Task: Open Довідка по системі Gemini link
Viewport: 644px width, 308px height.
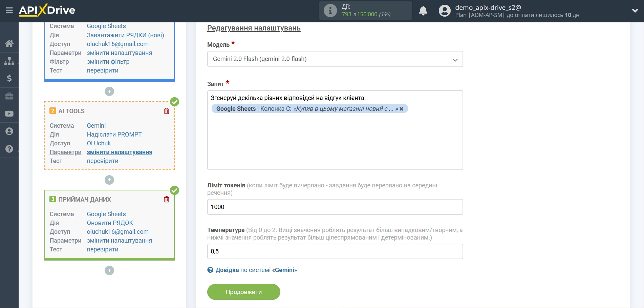Action: pyautogui.click(x=256, y=270)
